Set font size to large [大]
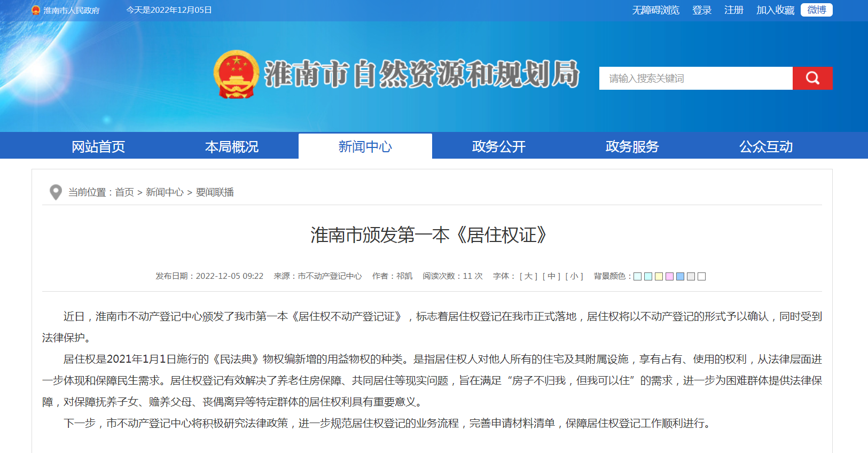 (528, 276)
